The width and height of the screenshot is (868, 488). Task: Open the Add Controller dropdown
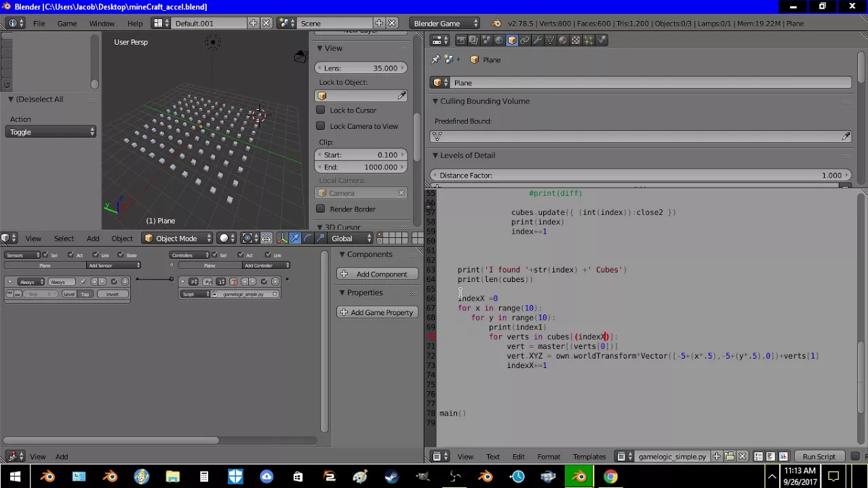[x=266, y=265]
